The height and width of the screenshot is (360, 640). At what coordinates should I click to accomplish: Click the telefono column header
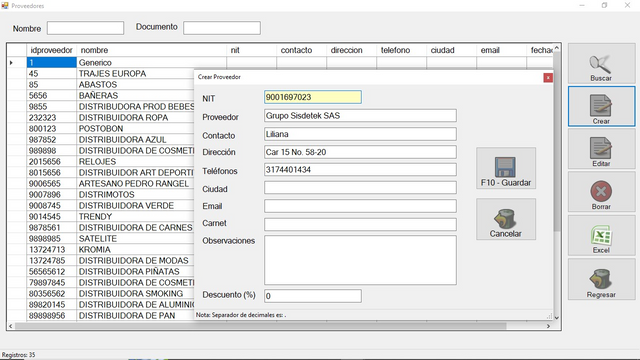[401, 50]
